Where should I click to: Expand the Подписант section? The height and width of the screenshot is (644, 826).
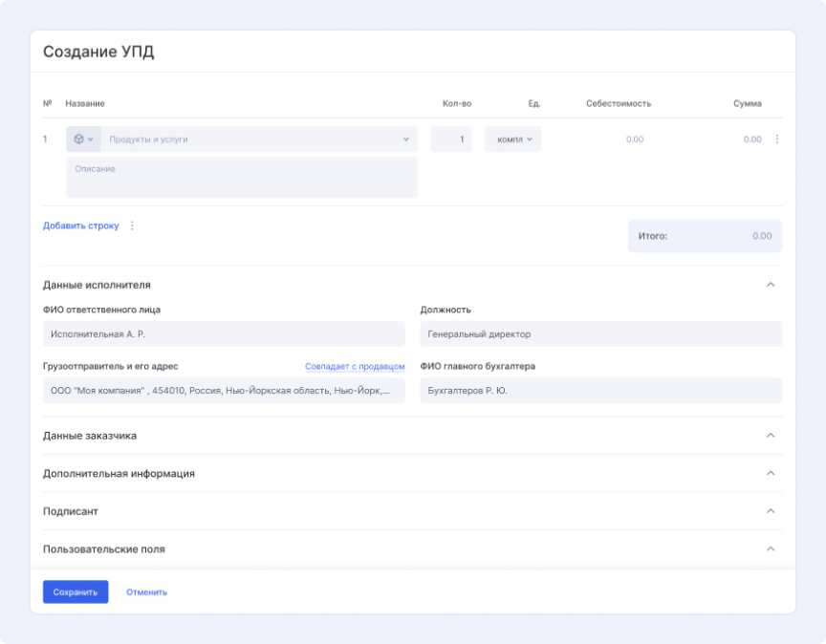pos(771,511)
